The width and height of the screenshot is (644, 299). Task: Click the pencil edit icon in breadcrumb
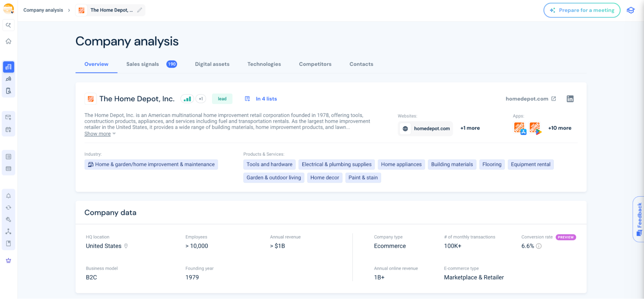[139, 10]
